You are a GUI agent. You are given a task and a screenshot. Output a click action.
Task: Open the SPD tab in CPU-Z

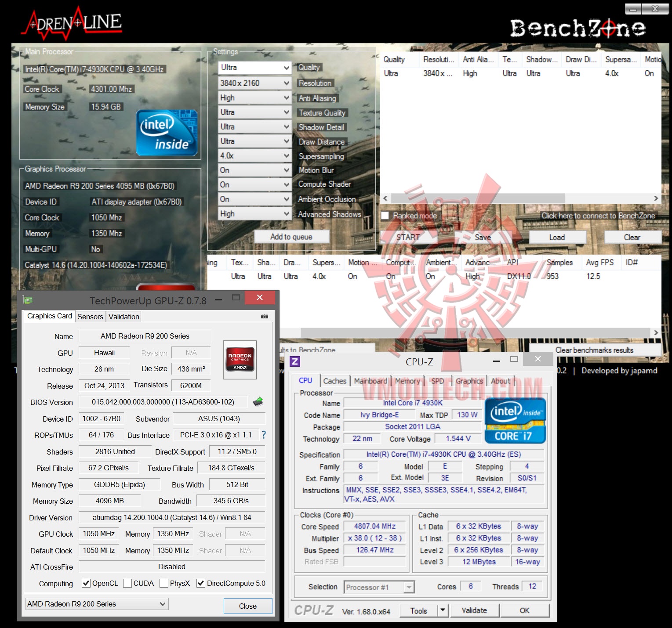click(437, 381)
